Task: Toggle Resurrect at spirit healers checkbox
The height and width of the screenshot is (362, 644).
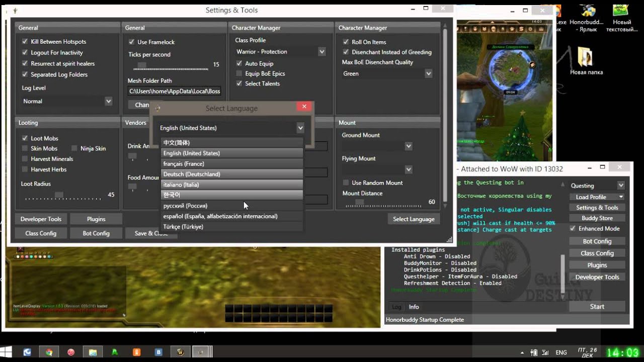Action: (x=25, y=64)
